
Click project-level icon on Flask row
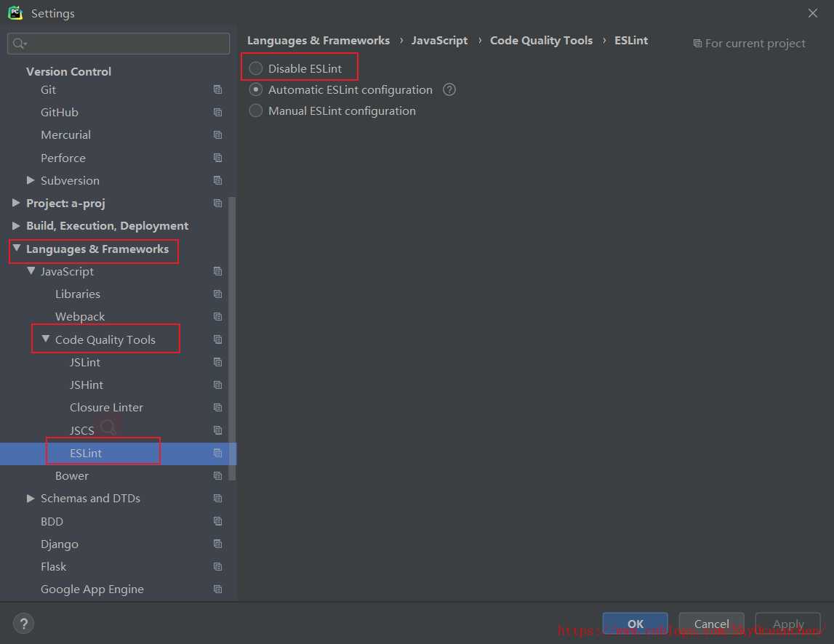click(217, 567)
